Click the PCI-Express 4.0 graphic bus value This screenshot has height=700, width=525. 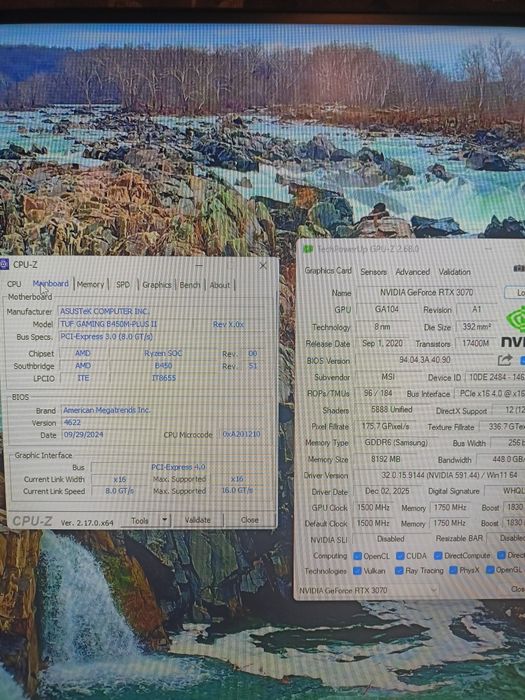[x=178, y=467]
